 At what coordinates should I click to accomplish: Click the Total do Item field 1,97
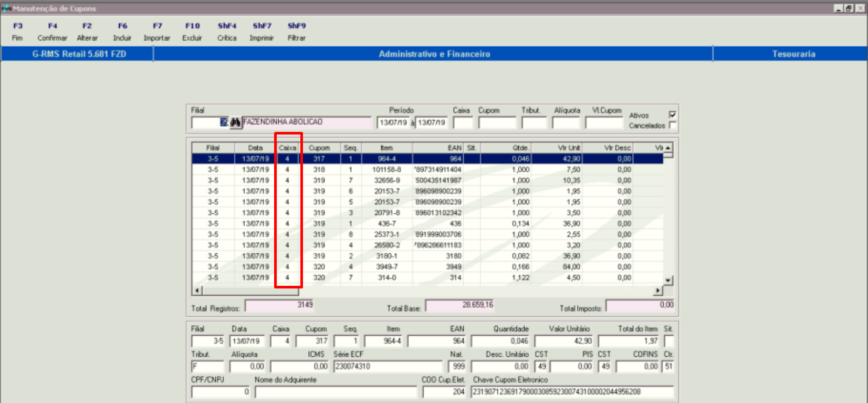[629, 341]
